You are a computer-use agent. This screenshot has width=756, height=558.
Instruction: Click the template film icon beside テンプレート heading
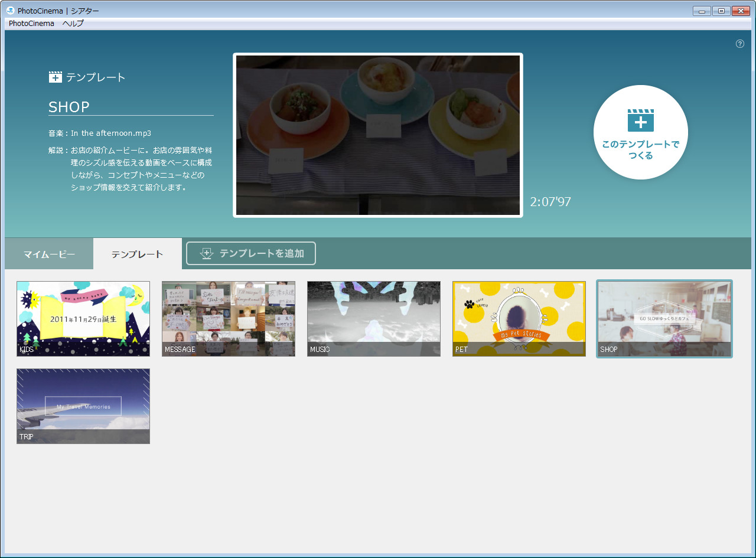(x=56, y=77)
